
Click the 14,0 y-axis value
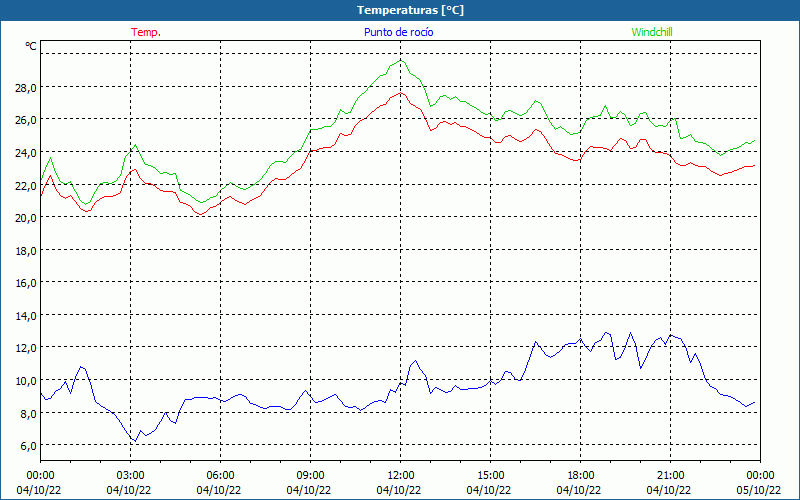tap(26, 315)
